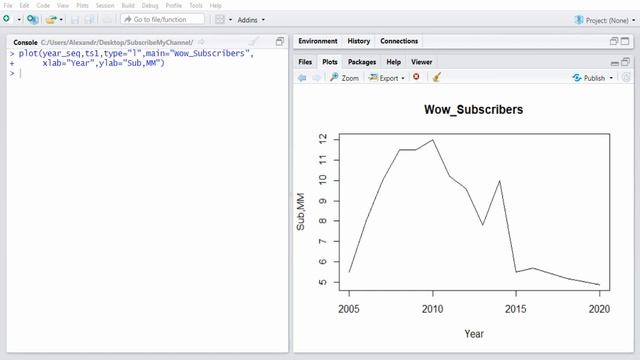Click the Sub,MM y-axis label
640x360 pixels.
tap(300, 212)
